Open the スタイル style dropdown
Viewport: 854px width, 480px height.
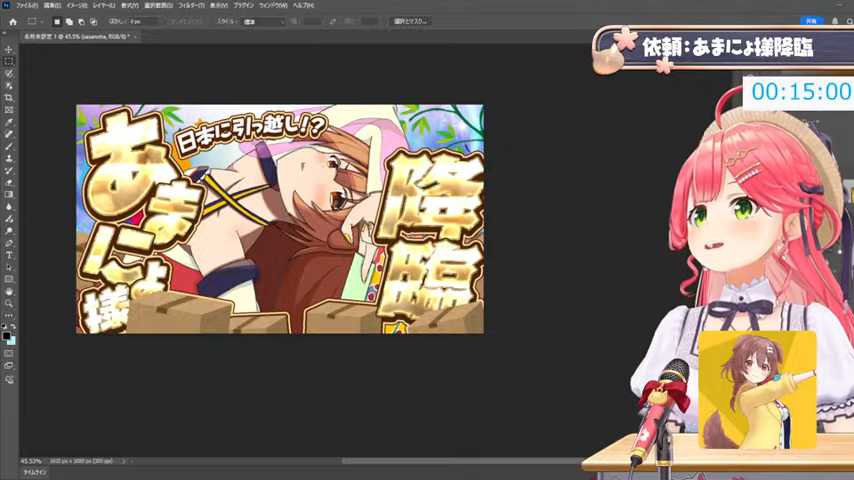264,22
